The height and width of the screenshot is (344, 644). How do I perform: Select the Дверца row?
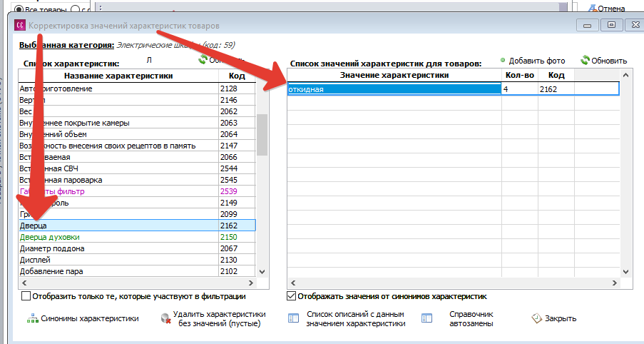[137, 226]
